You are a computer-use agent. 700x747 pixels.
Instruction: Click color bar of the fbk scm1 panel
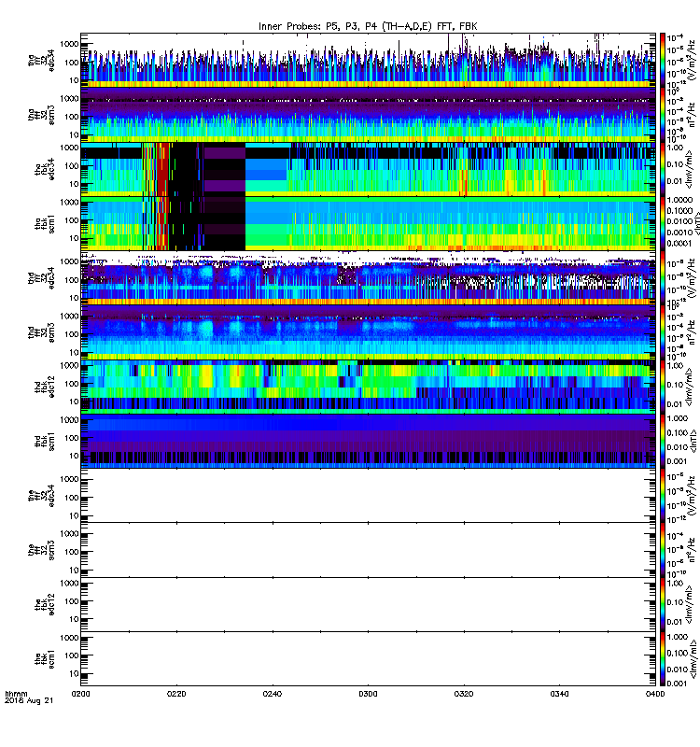tap(663, 659)
